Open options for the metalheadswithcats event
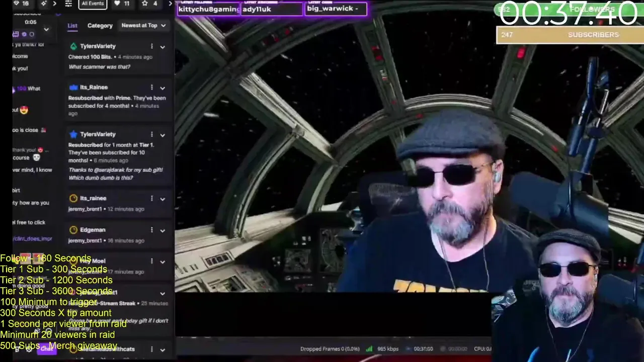Screen dimensions: 644x362 coord(151,349)
